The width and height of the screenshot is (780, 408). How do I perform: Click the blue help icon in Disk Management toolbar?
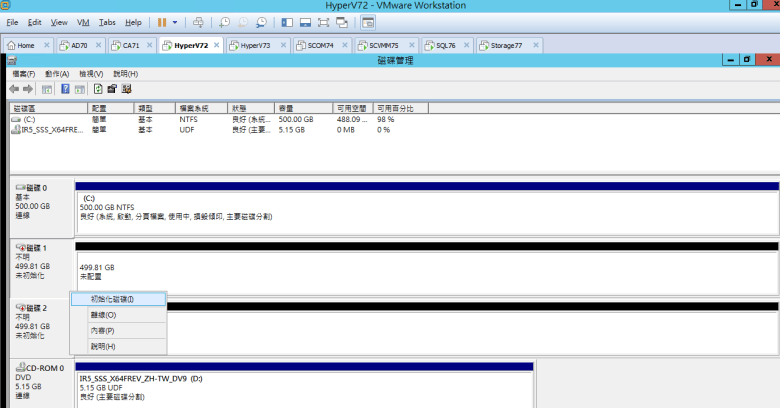click(x=65, y=89)
